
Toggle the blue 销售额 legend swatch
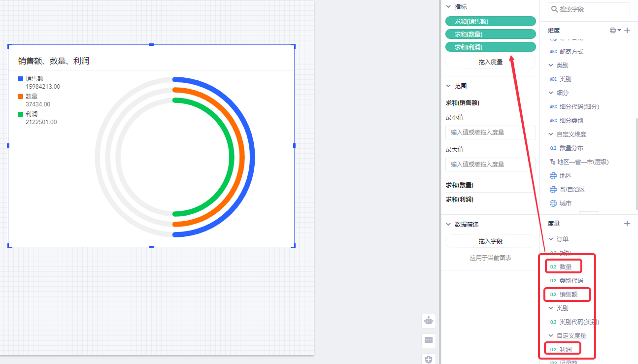21,79
